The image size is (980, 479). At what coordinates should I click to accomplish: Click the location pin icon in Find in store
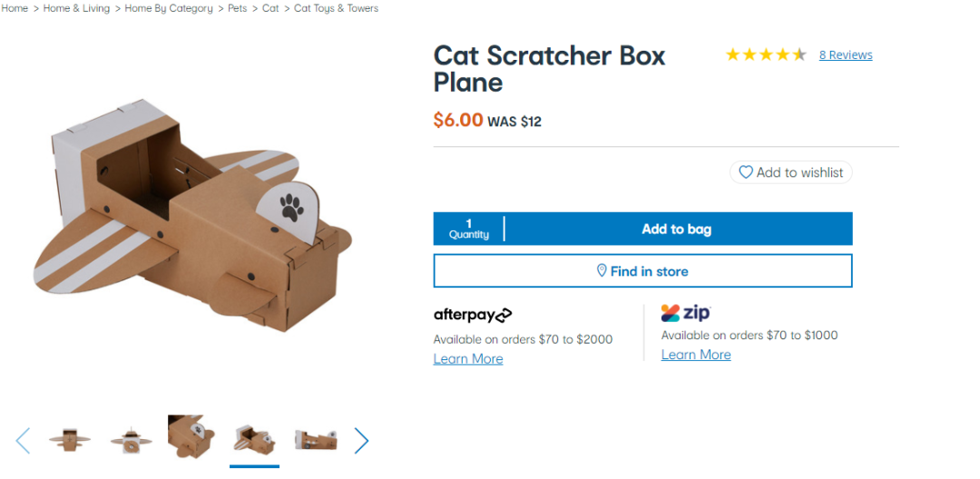602,271
